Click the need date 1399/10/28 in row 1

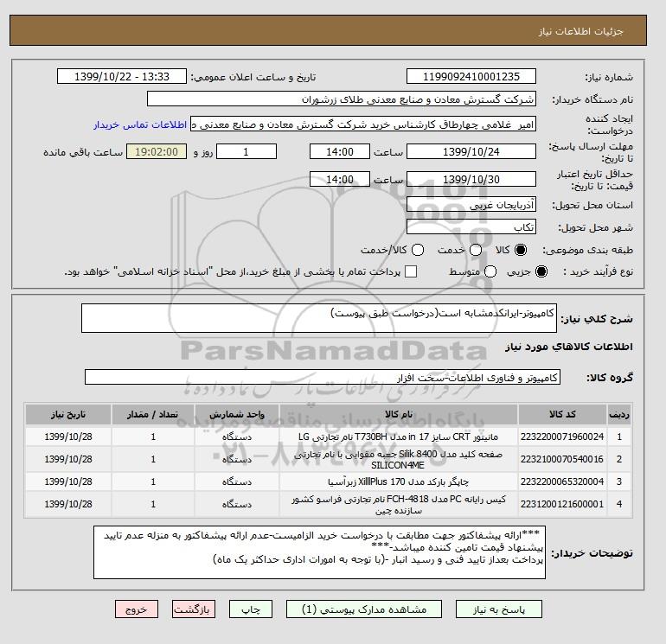click(x=68, y=437)
